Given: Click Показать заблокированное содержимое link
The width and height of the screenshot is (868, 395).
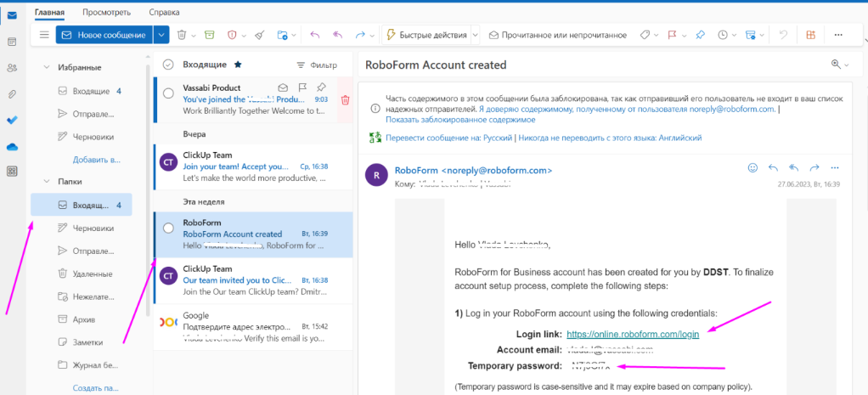Looking at the screenshot, I should pos(460,119).
